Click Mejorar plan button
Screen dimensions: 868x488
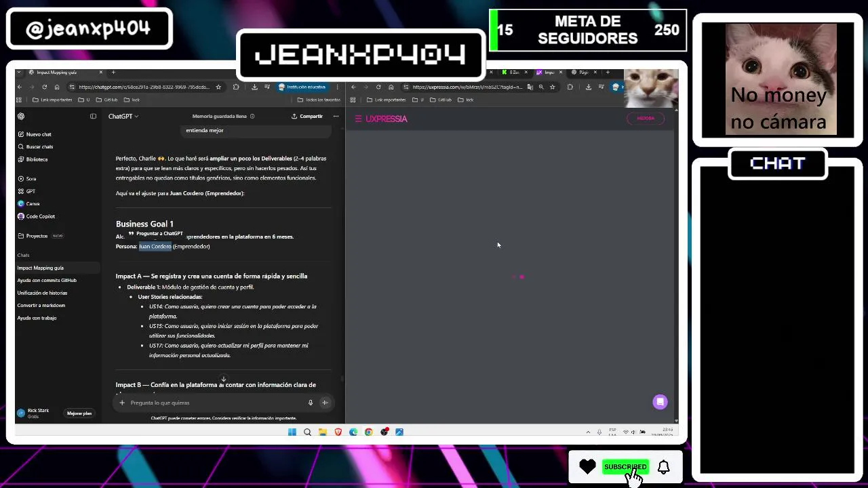pos(79,413)
